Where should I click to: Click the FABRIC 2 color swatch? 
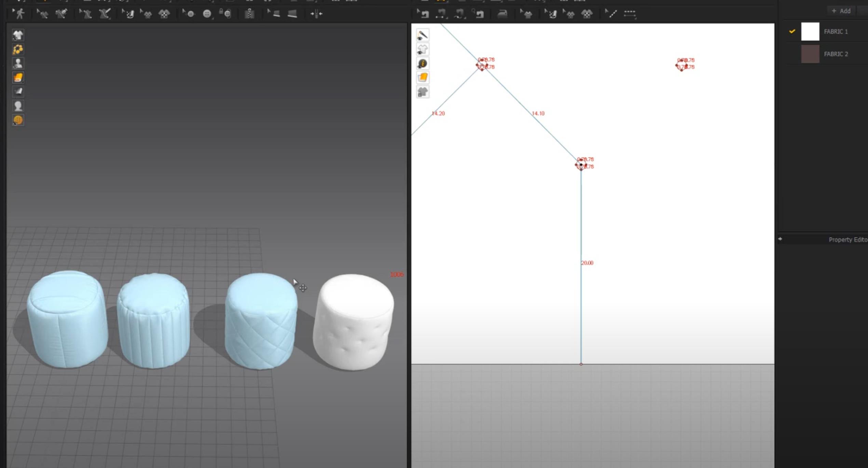coord(810,54)
